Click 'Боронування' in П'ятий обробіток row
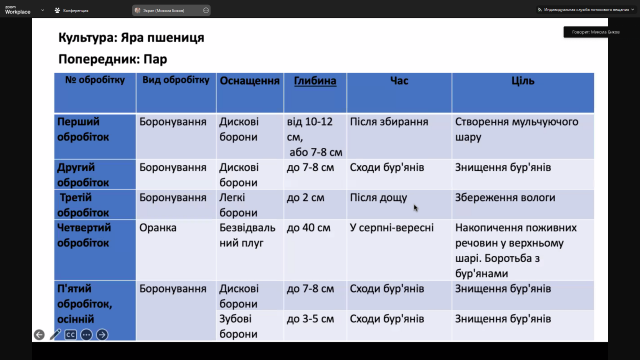 (176, 311)
